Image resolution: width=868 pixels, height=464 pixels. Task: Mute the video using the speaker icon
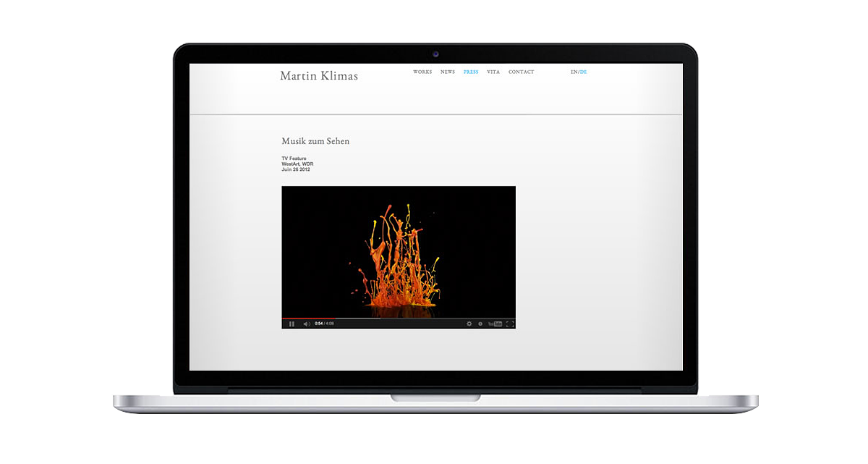(306, 324)
